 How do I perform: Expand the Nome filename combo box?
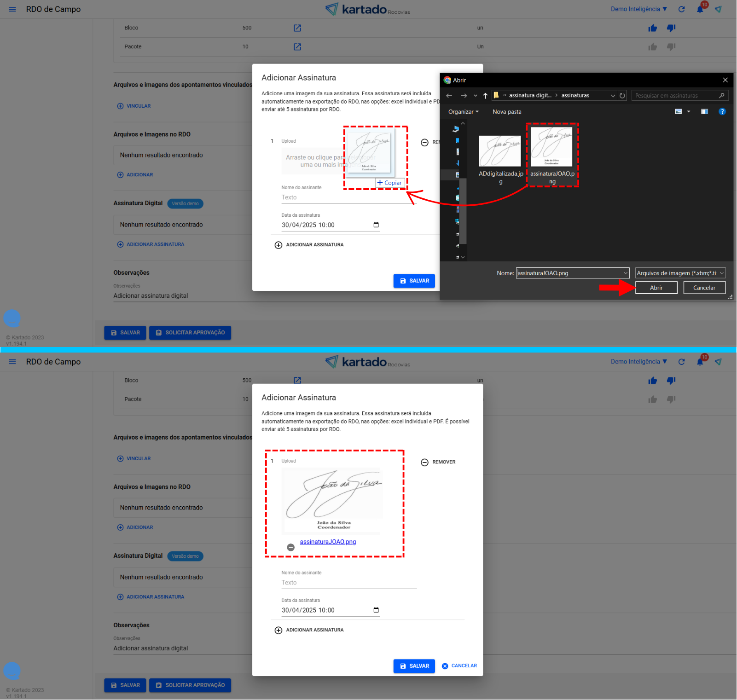pos(625,273)
